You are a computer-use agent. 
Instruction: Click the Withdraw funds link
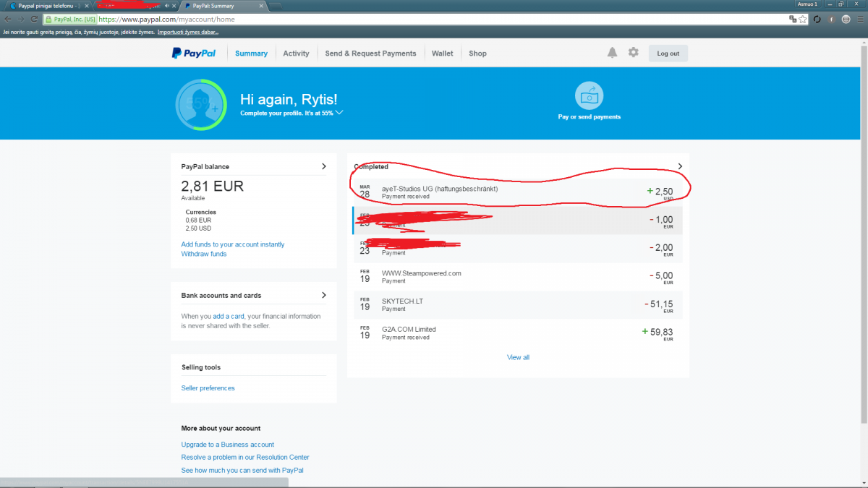204,254
